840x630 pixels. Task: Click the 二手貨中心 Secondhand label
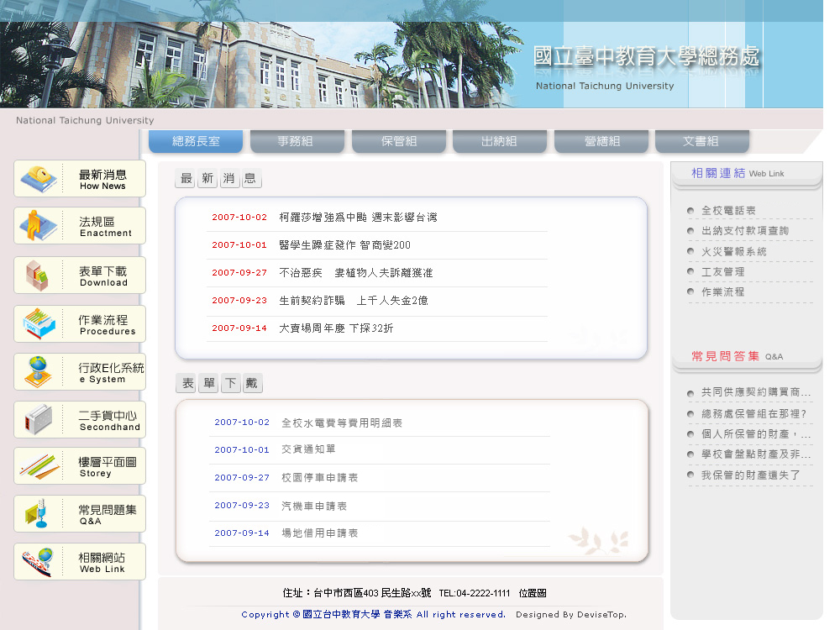[109, 421]
